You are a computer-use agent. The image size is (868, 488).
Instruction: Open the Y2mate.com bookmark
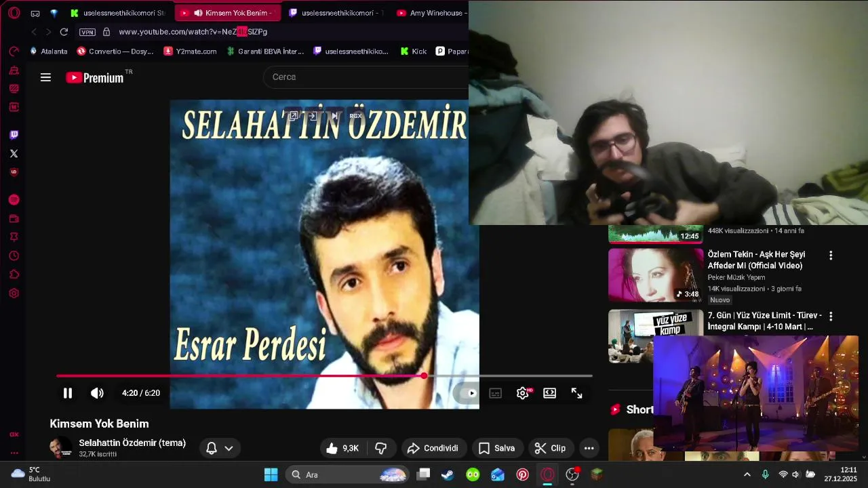(x=191, y=52)
